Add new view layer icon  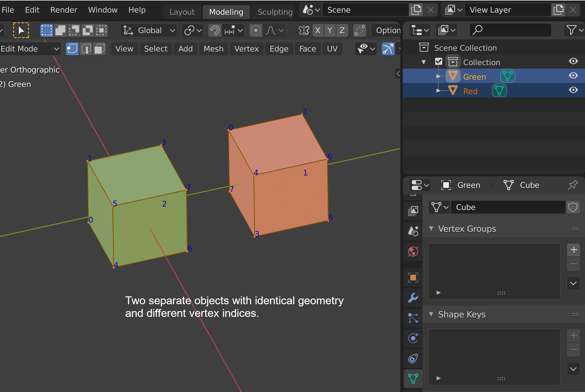[558, 10]
